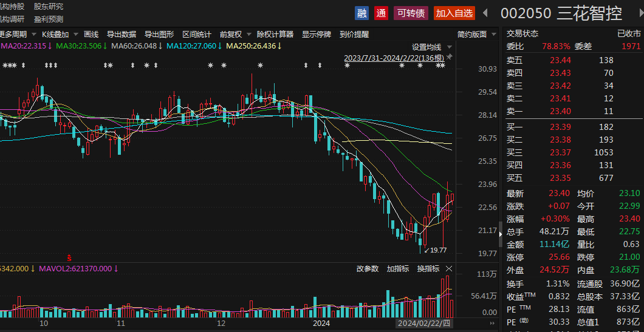Click the first star event marker above chart
Image resolution: width=644 pixels, height=332 pixels.
[4, 66]
